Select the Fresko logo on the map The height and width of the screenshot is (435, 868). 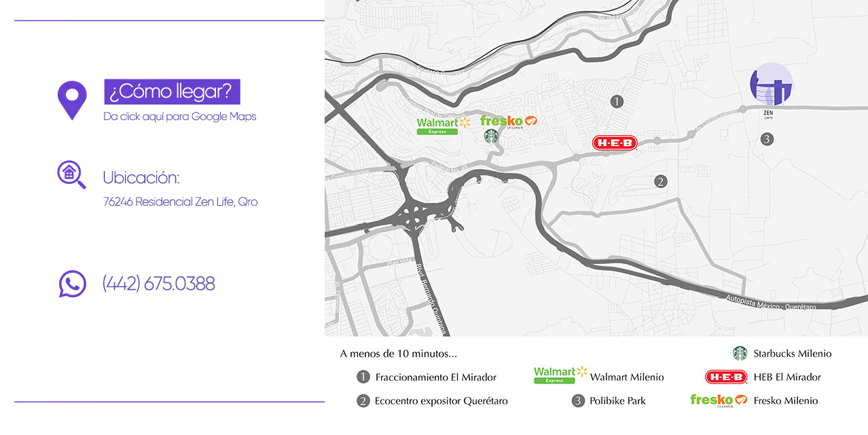pos(509,121)
